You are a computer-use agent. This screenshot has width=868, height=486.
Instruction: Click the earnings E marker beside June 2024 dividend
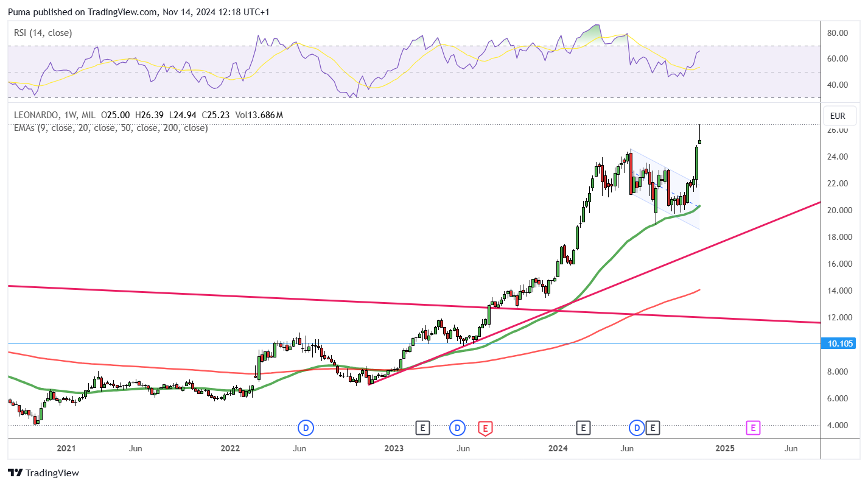pyautogui.click(x=653, y=428)
